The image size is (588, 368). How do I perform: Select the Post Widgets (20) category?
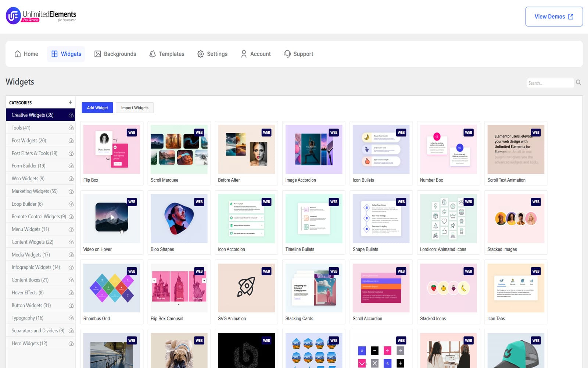tap(40, 141)
